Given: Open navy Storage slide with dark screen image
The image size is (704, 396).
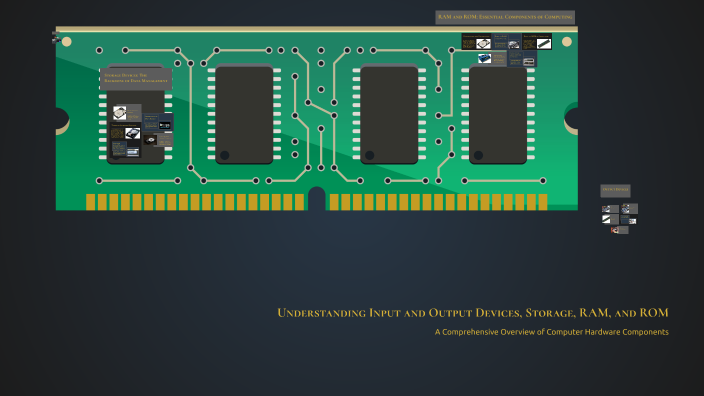Looking at the screenshot, I should tap(158, 122).
